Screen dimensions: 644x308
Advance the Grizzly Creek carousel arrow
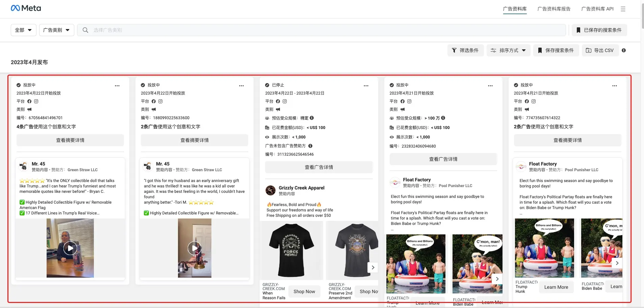tap(373, 267)
